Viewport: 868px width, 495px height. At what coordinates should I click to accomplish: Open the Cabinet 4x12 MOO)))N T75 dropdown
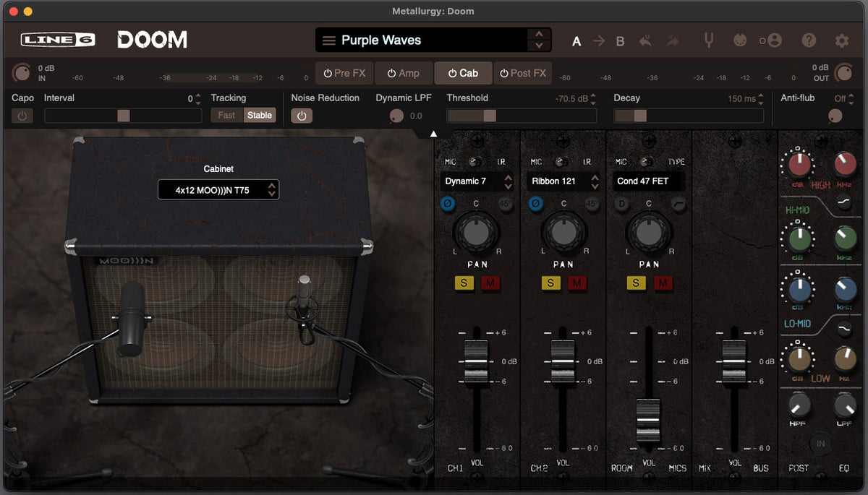218,190
